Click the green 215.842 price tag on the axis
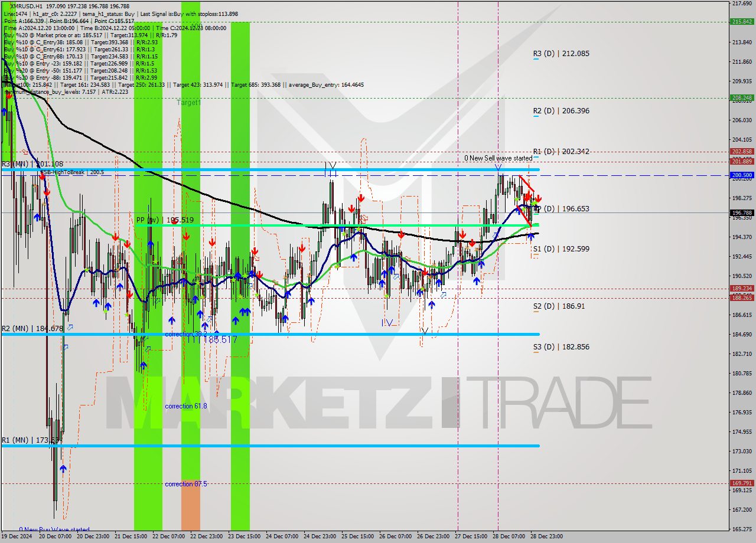 coord(742,21)
